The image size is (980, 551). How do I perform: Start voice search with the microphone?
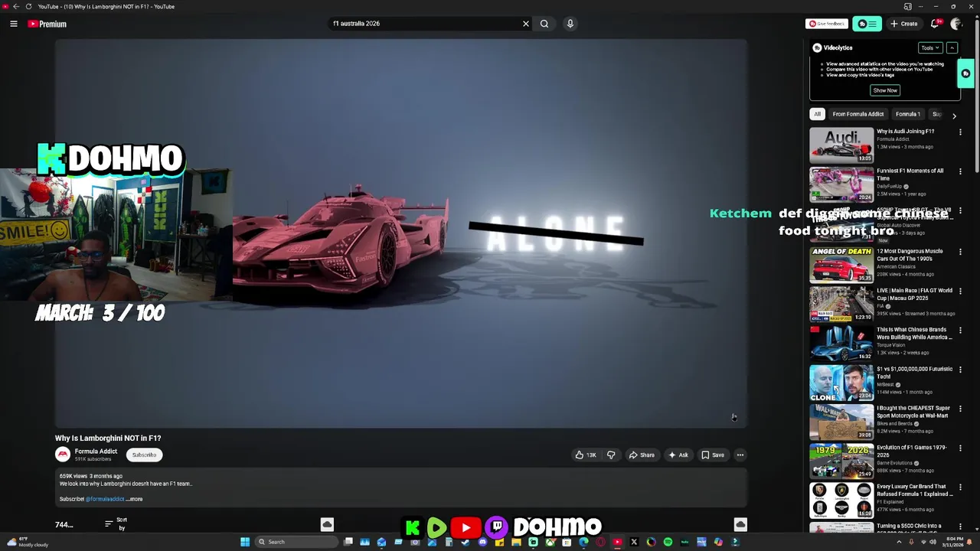point(570,24)
